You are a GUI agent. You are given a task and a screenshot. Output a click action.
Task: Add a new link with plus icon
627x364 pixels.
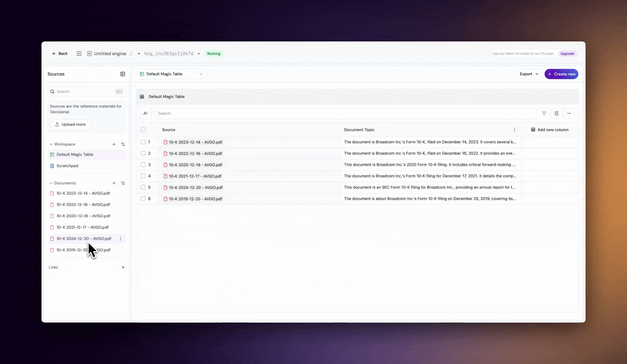tap(123, 267)
